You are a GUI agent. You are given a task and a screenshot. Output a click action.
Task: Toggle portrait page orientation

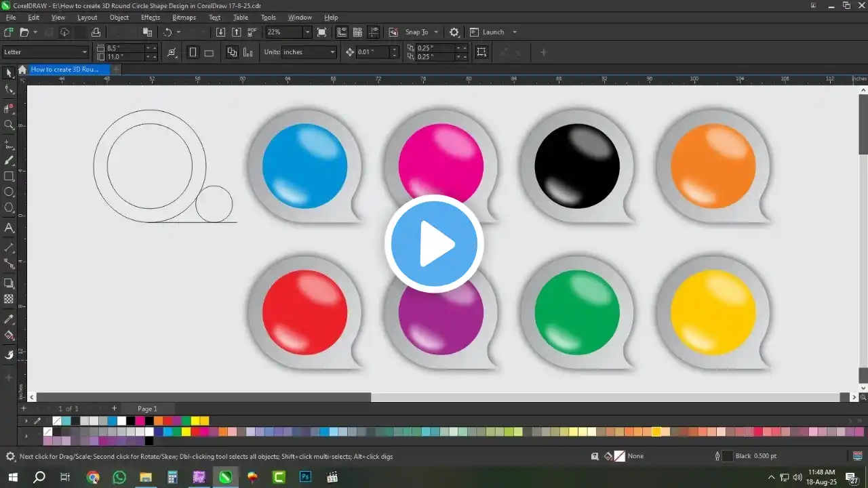[x=193, y=52]
